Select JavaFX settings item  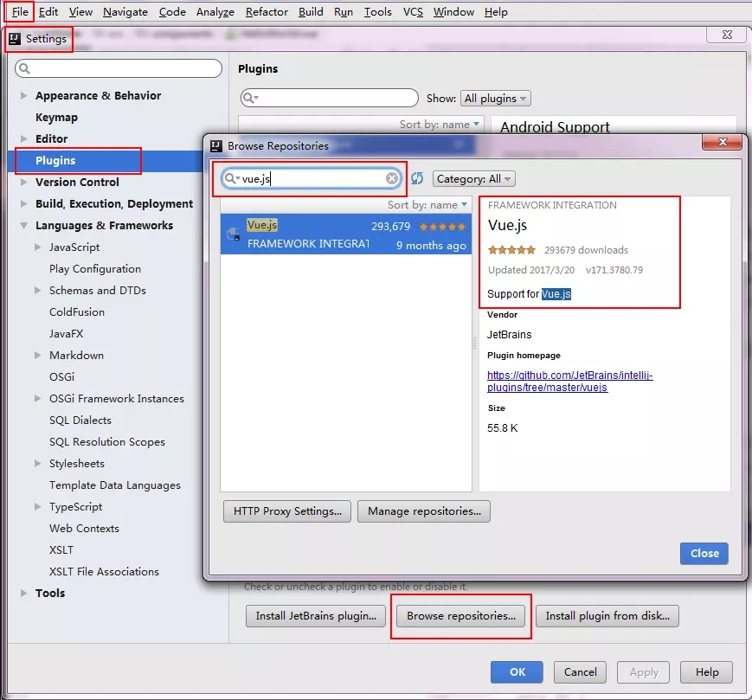coord(66,334)
